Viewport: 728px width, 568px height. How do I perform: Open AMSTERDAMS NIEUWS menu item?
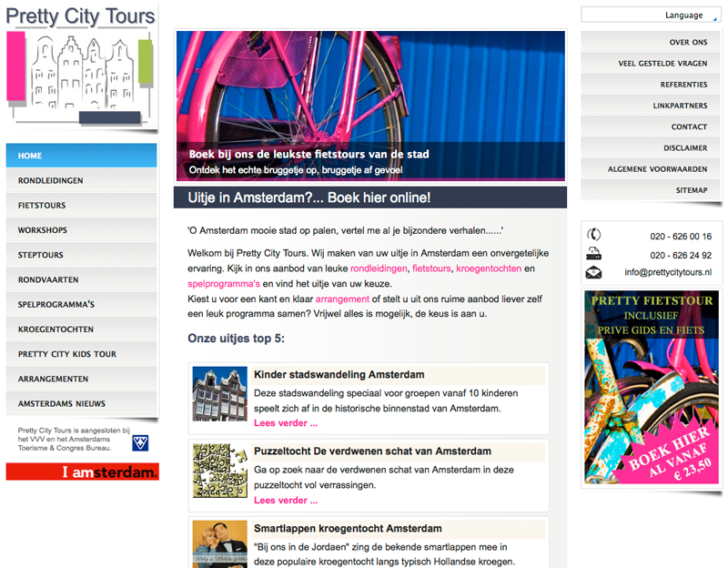click(x=81, y=403)
